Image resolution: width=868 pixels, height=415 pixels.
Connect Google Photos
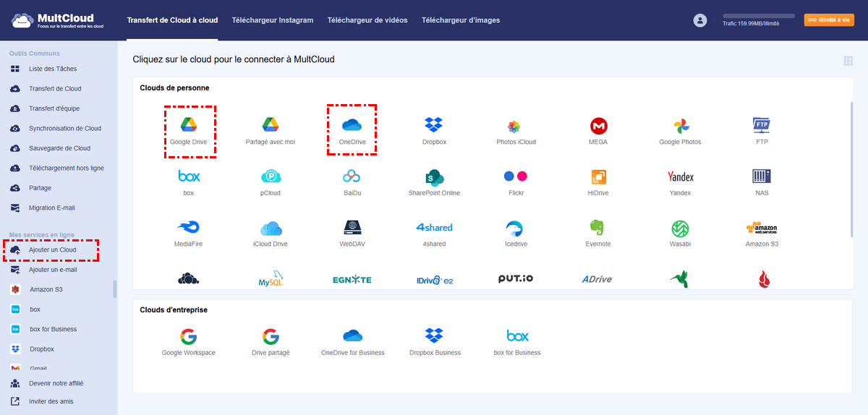[680, 131]
